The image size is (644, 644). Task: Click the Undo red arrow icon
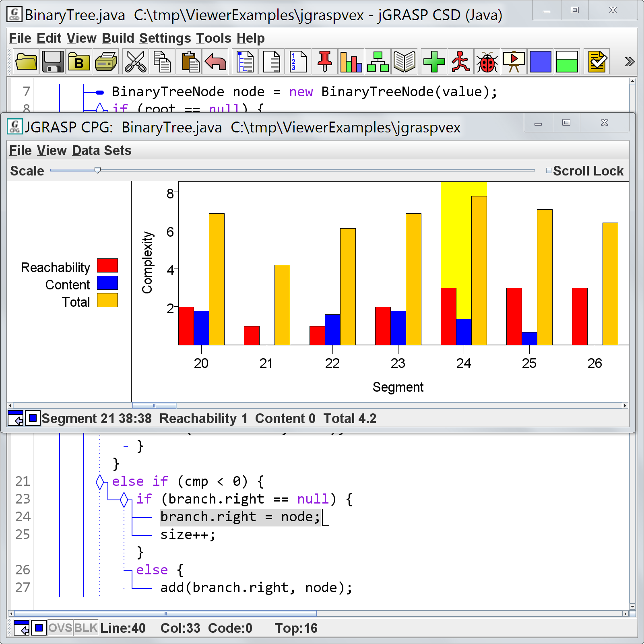[215, 62]
